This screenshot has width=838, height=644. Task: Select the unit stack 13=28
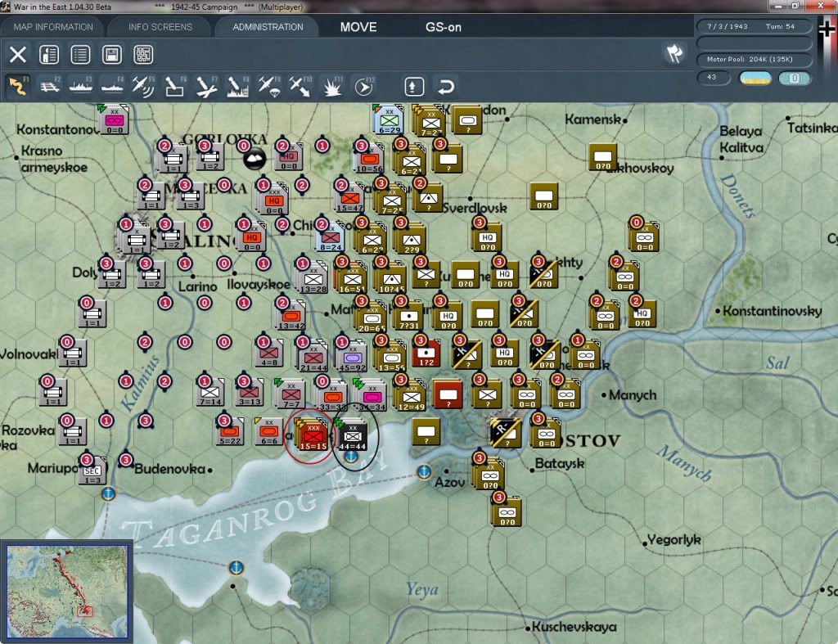[x=313, y=278]
